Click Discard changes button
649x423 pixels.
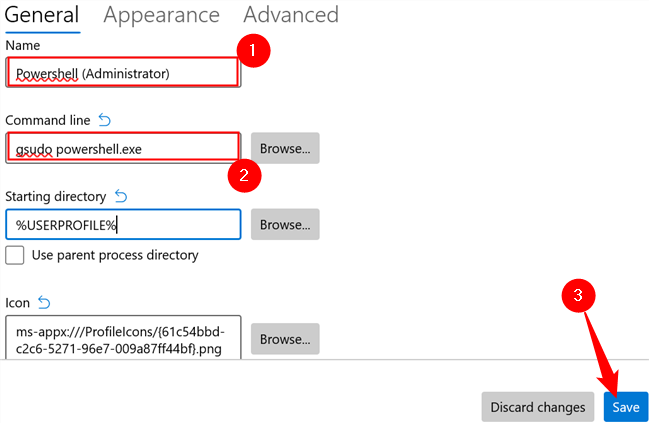point(538,407)
